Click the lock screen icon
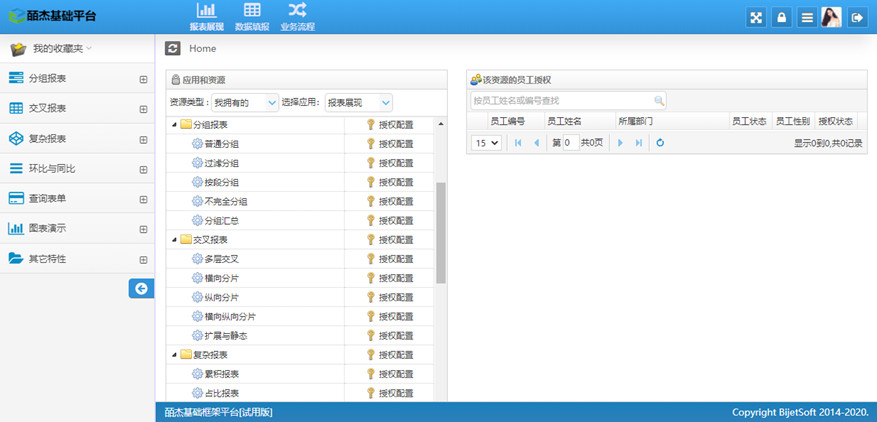 pos(782,17)
